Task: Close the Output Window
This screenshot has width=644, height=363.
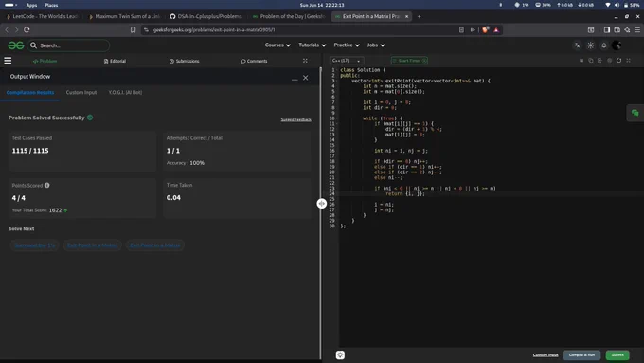Action: pos(306,78)
